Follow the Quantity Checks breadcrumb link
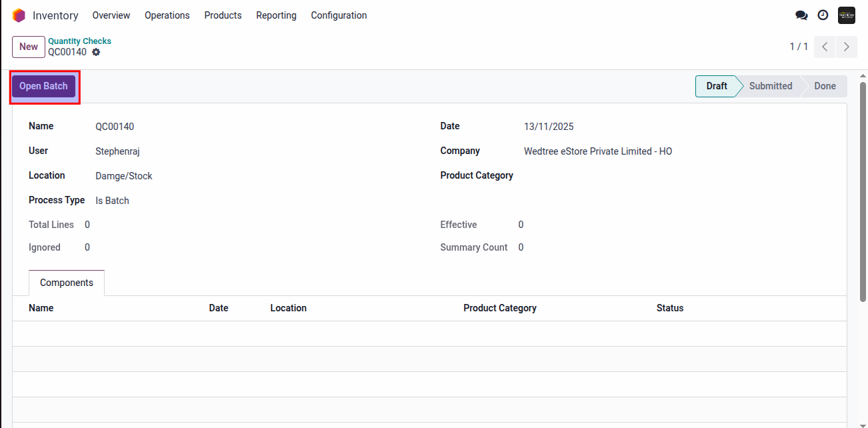868x428 pixels. [79, 41]
